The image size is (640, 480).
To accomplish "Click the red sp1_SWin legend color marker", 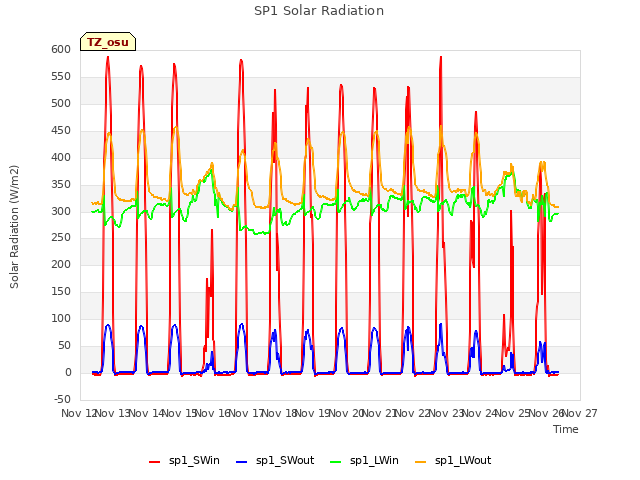I will (x=155, y=462).
